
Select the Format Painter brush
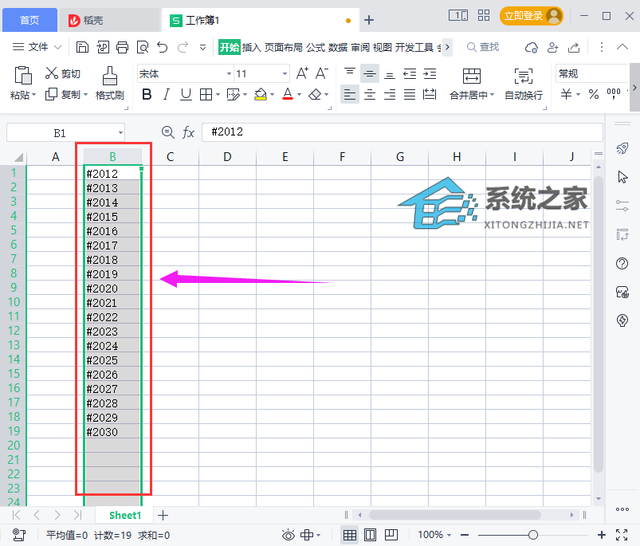[109, 75]
